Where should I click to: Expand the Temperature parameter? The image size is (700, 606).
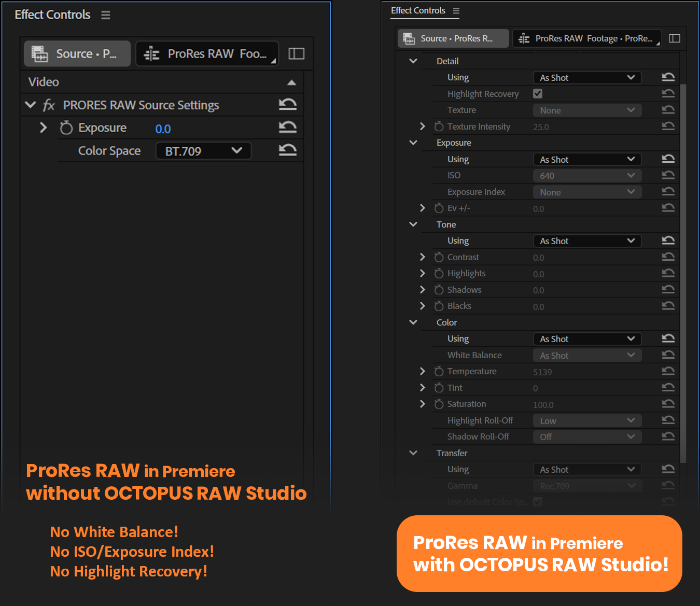423,371
